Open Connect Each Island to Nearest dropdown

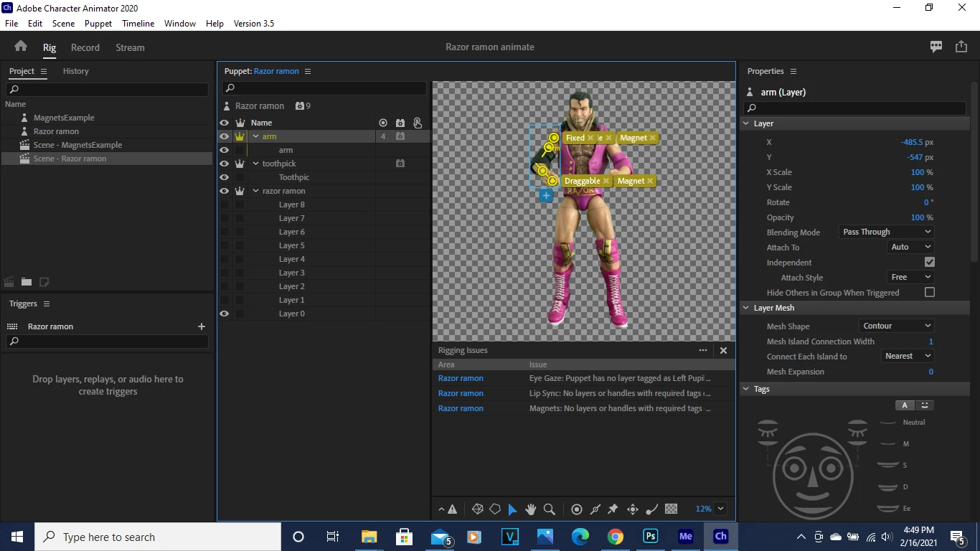[x=908, y=356]
